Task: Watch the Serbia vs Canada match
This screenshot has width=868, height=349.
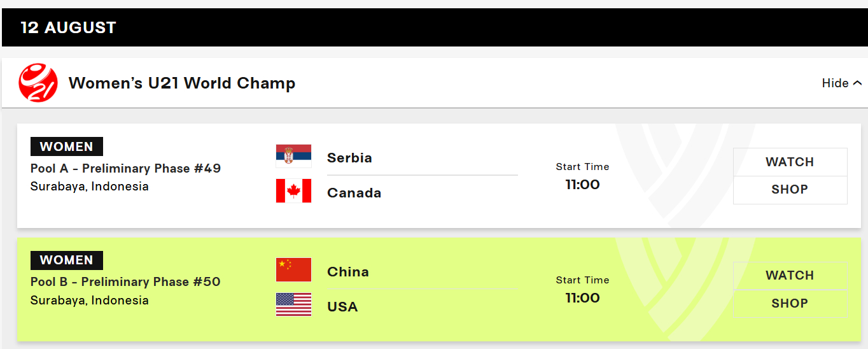Action: click(790, 162)
